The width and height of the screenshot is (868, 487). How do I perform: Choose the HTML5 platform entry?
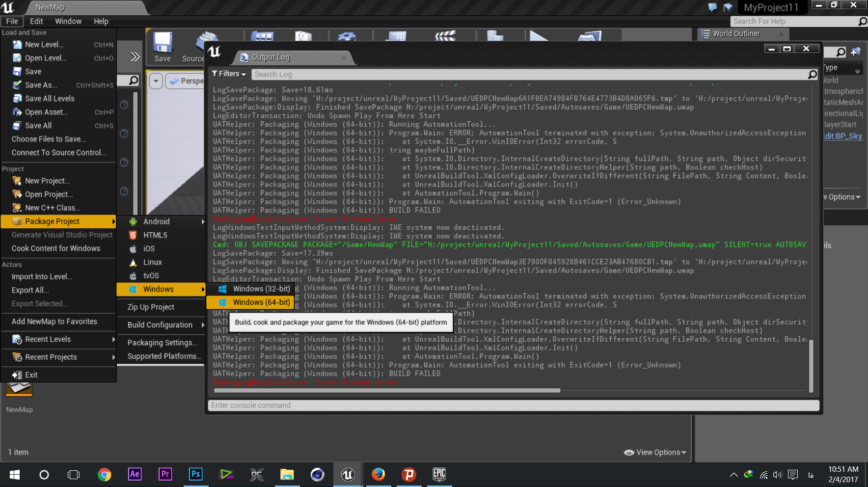161,235
